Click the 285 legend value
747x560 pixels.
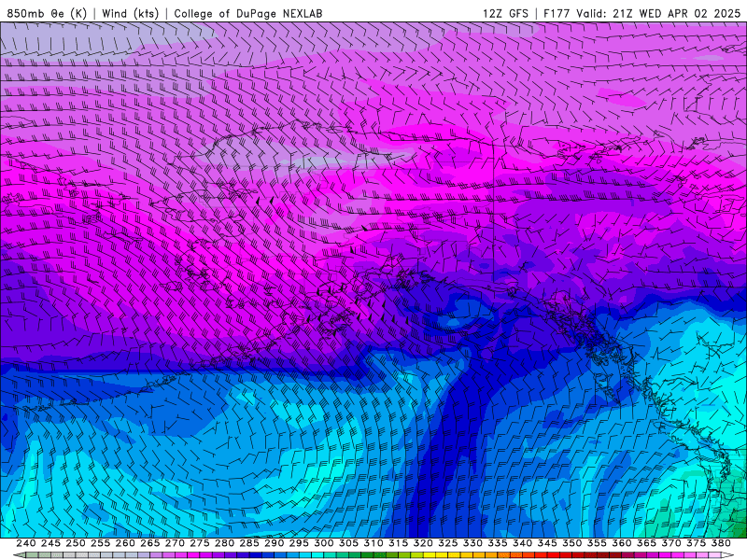point(249,543)
